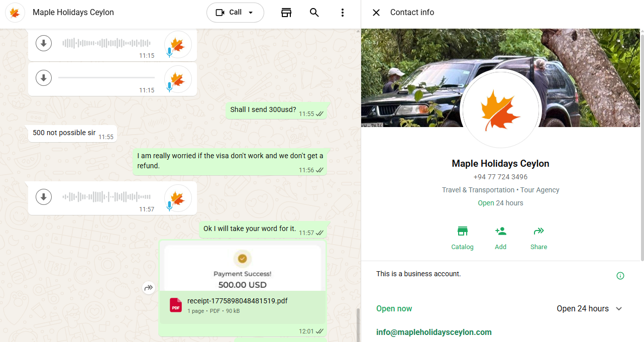The image size is (644, 342).
Task: Click 'Travel & Transportation • Tour Agency' category text
Action: coord(500,190)
